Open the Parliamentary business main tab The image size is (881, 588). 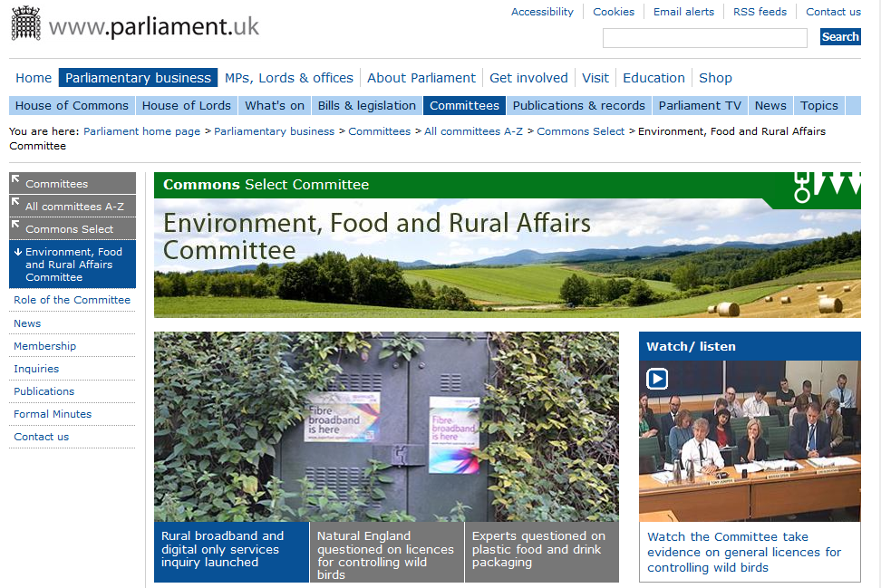138,78
